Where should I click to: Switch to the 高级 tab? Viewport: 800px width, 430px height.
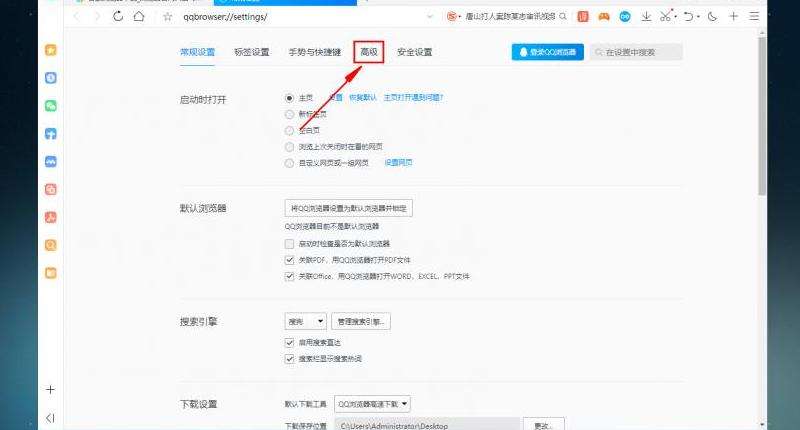tap(368, 52)
